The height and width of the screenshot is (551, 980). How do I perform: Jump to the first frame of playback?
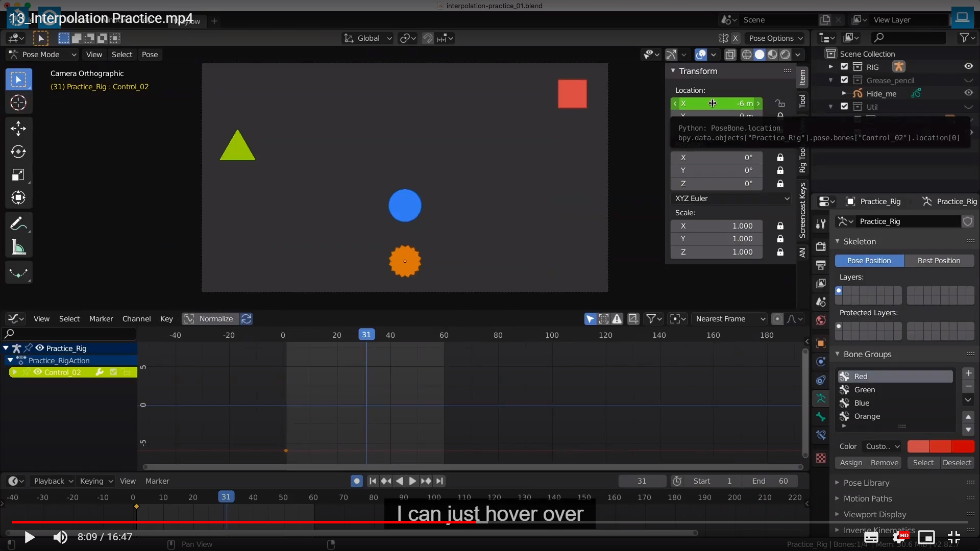[x=373, y=481]
